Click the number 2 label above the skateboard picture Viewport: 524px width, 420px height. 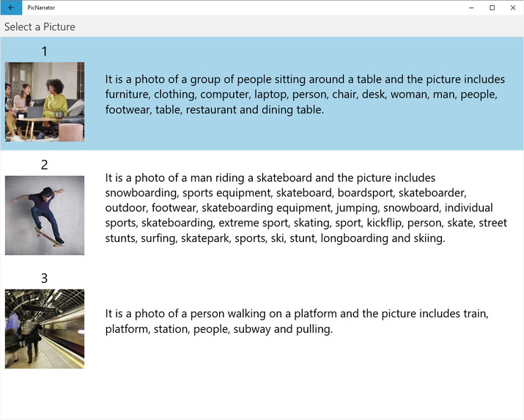click(x=45, y=165)
